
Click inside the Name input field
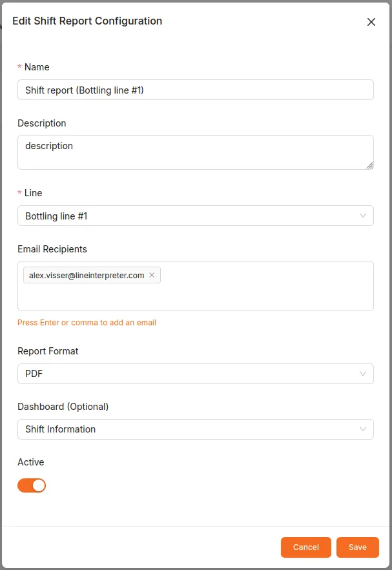[x=194, y=90]
